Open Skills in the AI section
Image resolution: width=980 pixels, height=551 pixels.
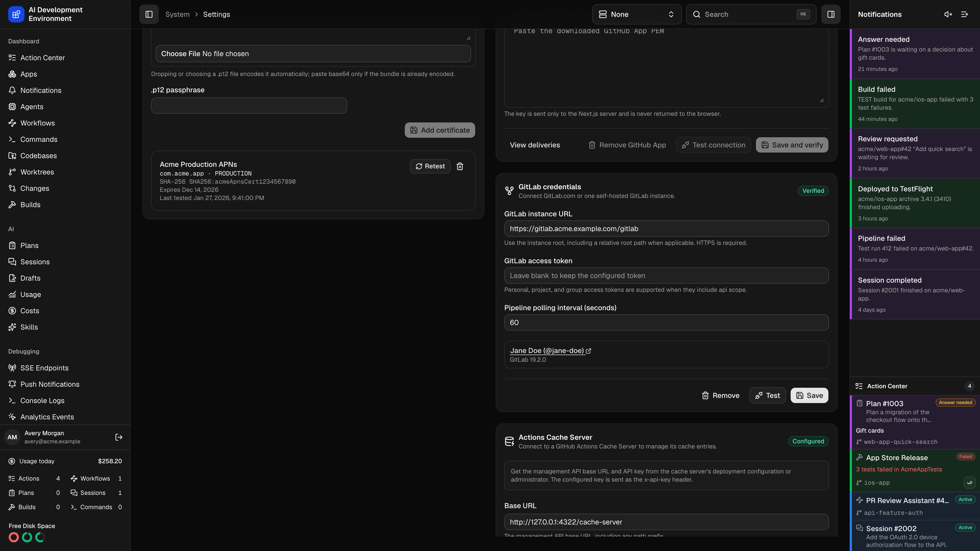pos(65,327)
